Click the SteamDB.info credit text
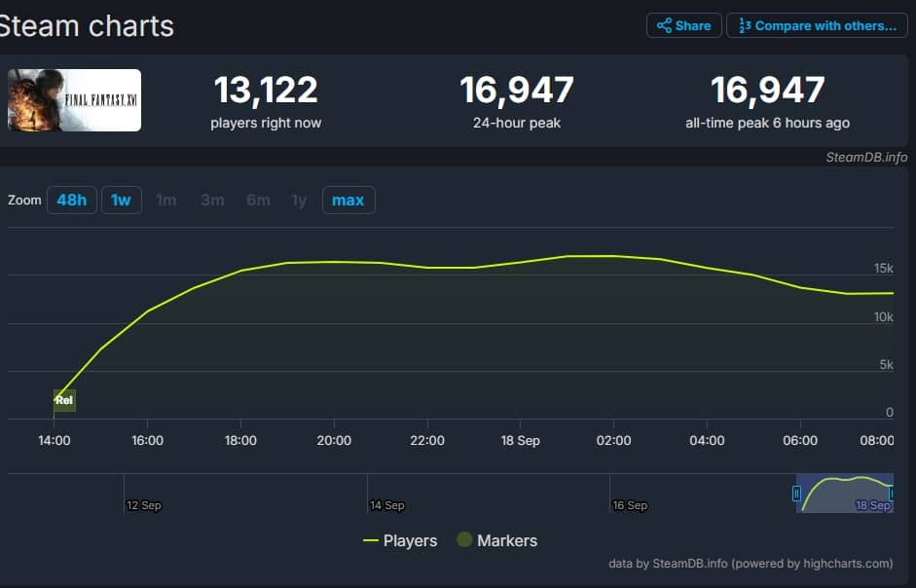The image size is (916, 588). click(x=866, y=158)
